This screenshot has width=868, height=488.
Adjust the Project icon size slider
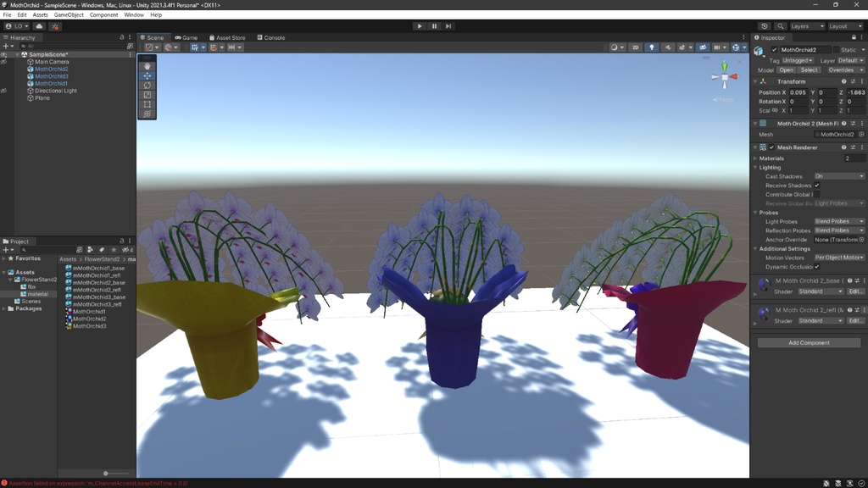click(x=106, y=474)
